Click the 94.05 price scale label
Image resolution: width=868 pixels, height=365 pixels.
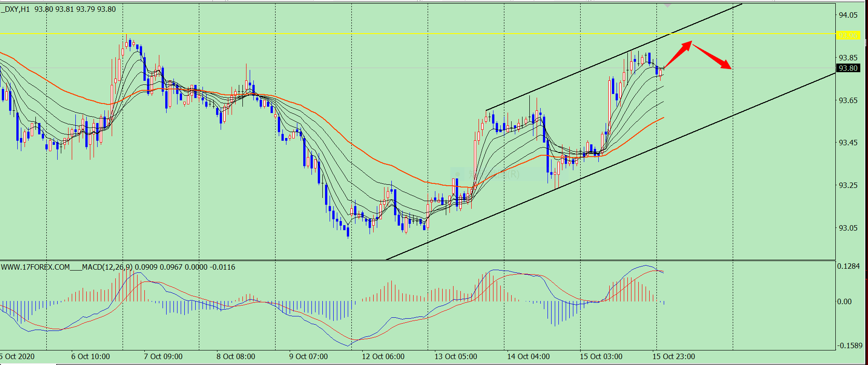tap(848, 15)
